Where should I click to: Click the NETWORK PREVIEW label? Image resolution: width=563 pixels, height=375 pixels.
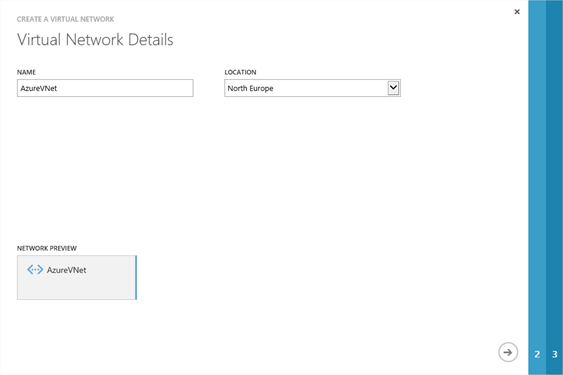pos(47,248)
